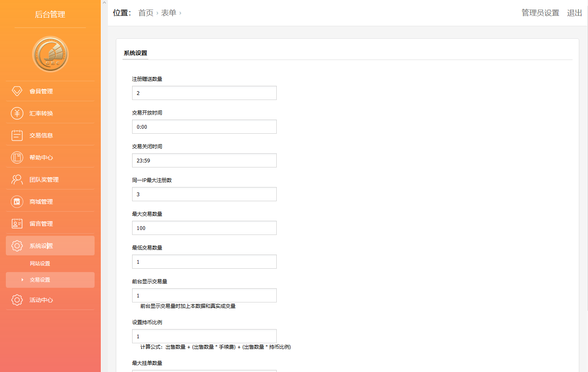The image size is (588, 372).
Task: Click the 最大交易数量 field showing 100
Action: [204, 228]
